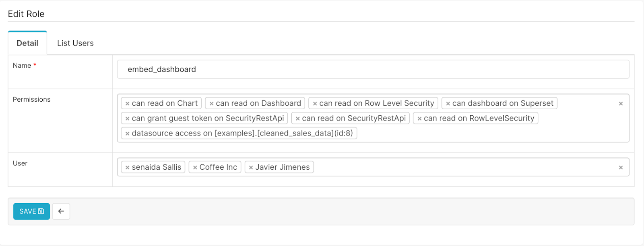Image resolution: width=644 pixels, height=246 pixels.
Task: Go back using the arrow button
Action: point(61,211)
